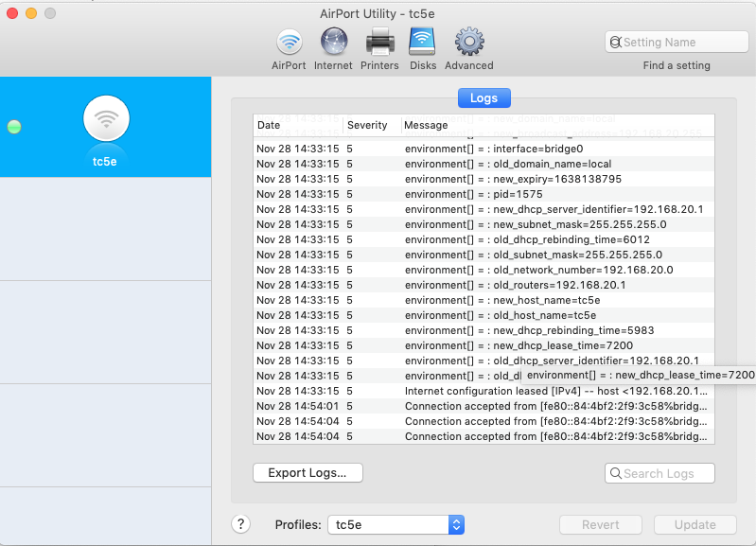
Task: Click the green status indicator for tc5e
Action: (14, 127)
